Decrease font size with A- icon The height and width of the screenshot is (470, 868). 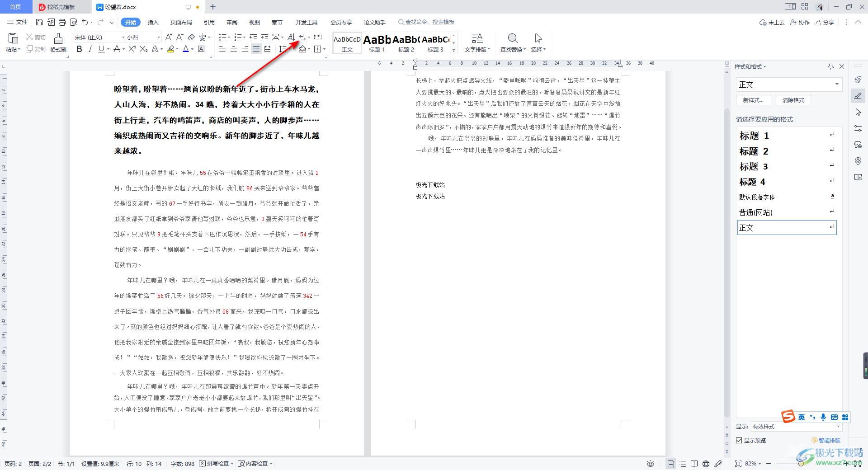(179, 37)
